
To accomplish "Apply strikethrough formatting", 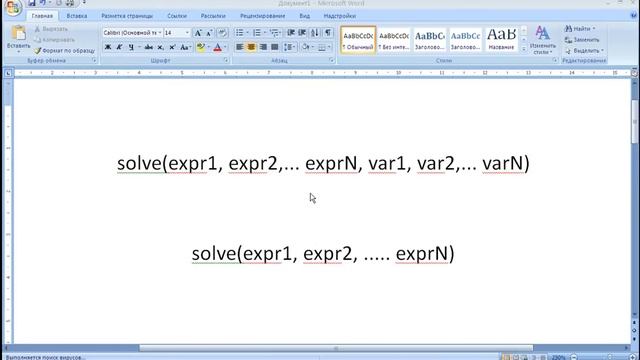I will (149, 47).
